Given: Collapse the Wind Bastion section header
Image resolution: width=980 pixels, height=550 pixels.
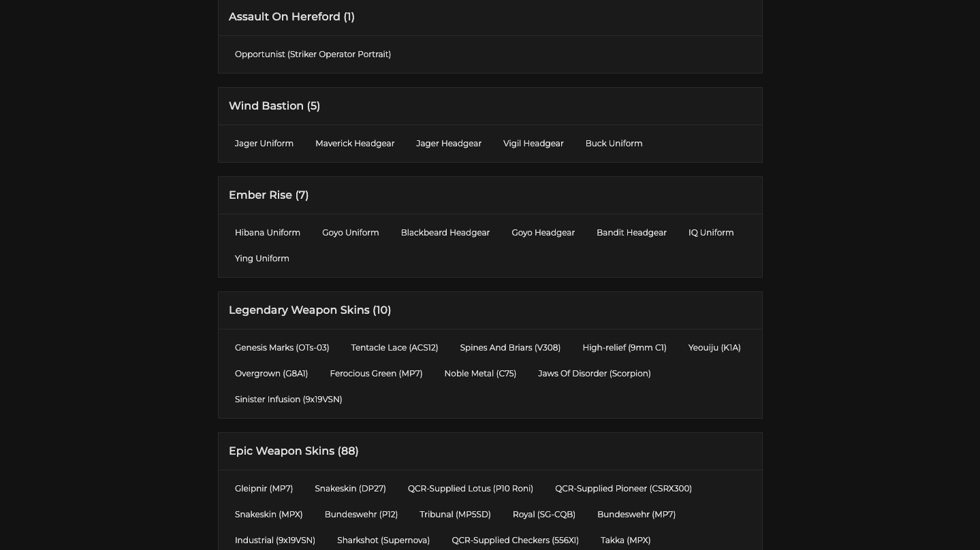Looking at the screenshot, I should pos(274,106).
